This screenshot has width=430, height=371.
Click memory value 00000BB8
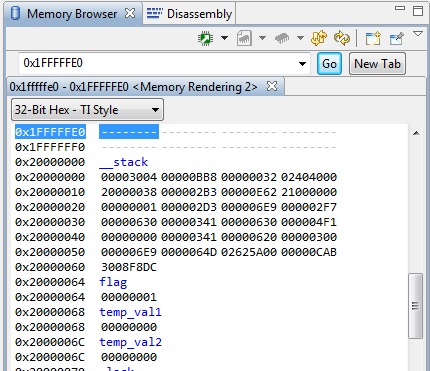click(x=189, y=177)
